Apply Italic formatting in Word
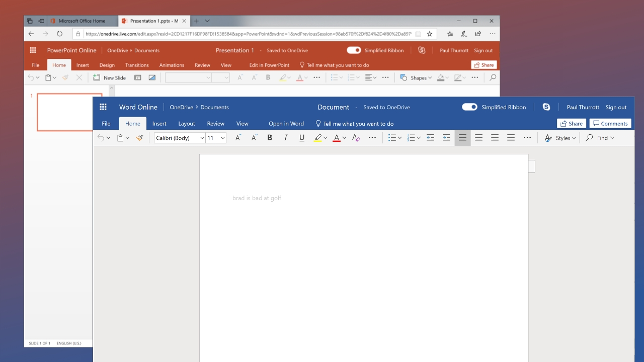Image resolution: width=644 pixels, height=362 pixels. [286, 138]
